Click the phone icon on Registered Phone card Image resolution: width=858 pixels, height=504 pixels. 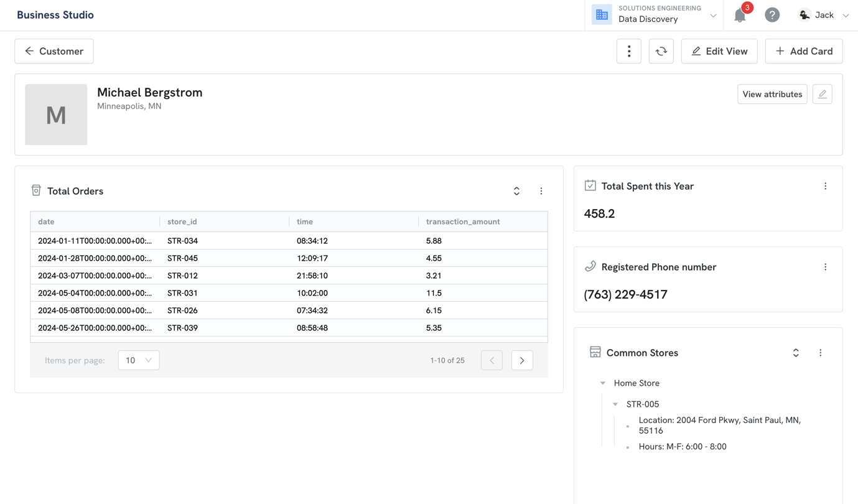[x=590, y=266]
